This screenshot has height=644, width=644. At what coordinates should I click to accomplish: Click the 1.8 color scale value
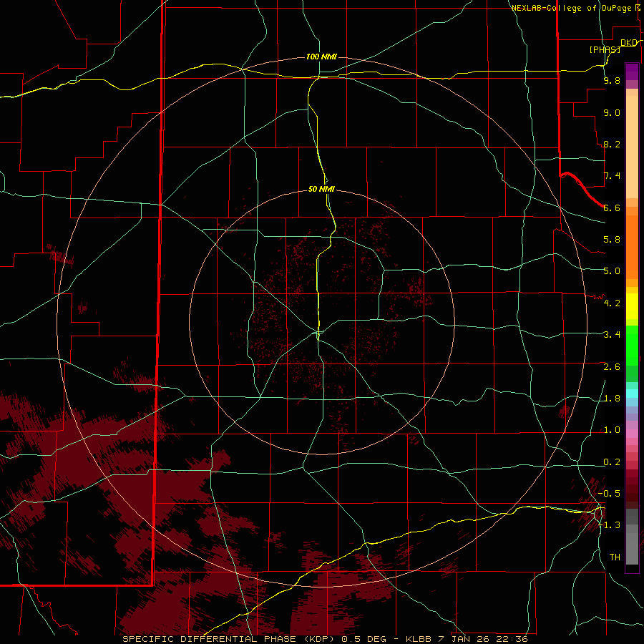(x=612, y=399)
